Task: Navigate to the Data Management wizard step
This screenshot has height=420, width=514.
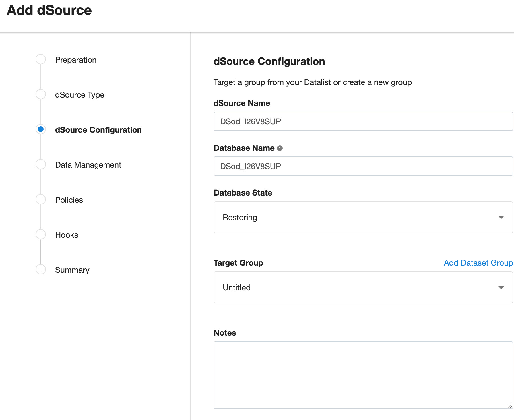Action: (88, 165)
